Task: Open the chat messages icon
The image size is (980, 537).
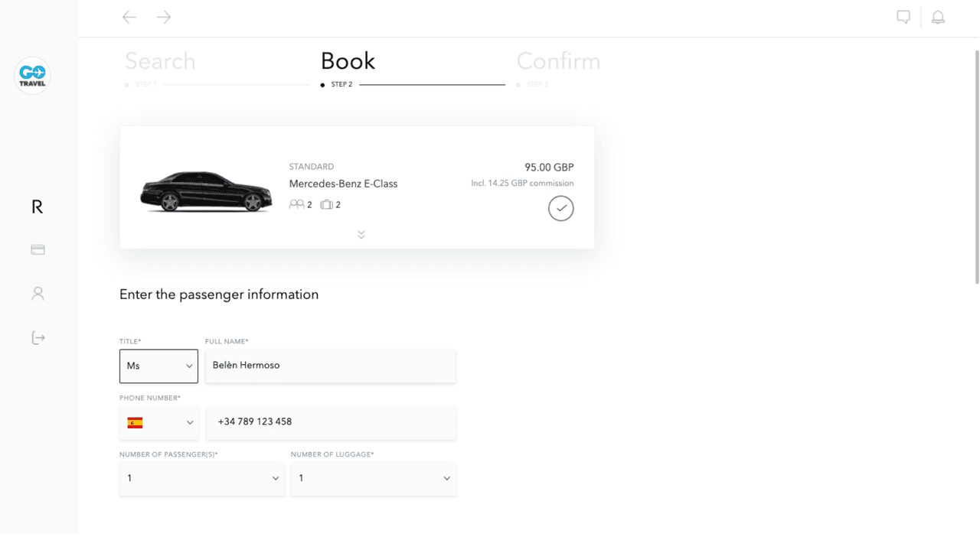Action: (x=903, y=17)
